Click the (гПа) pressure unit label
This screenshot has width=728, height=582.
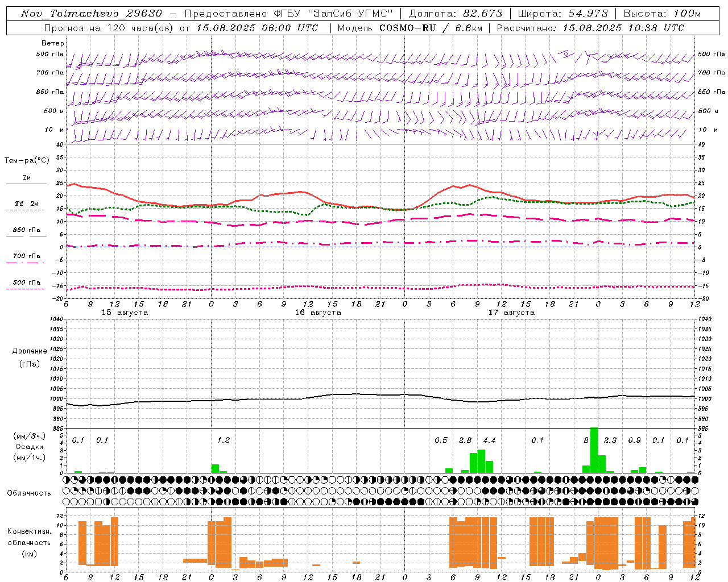pyautogui.click(x=30, y=364)
